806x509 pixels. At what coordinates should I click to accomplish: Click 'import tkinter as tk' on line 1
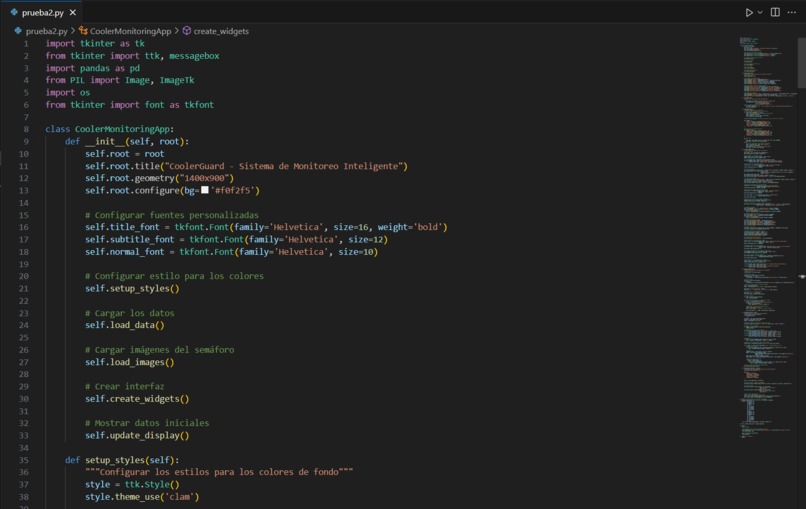coord(95,44)
